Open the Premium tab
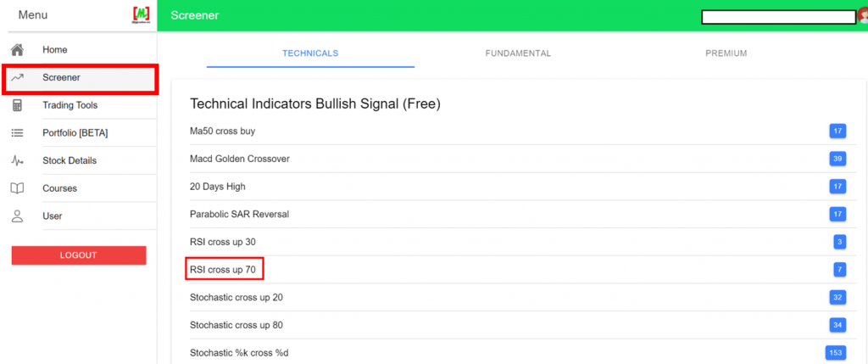 (x=726, y=53)
